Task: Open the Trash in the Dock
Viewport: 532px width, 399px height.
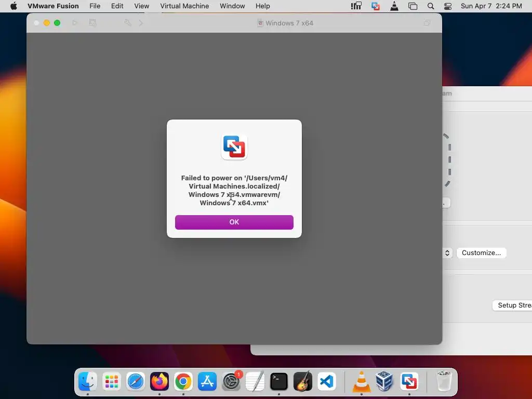Action: tap(444, 381)
